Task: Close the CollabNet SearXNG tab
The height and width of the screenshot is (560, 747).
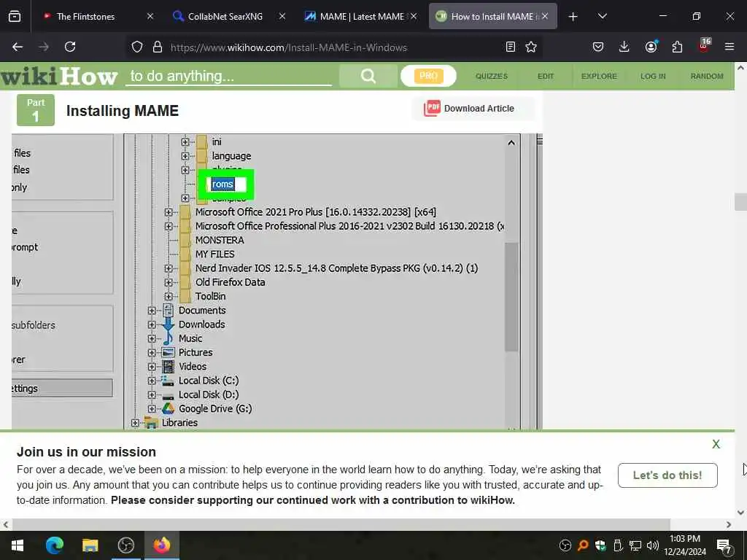Action: tap(282, 16)
